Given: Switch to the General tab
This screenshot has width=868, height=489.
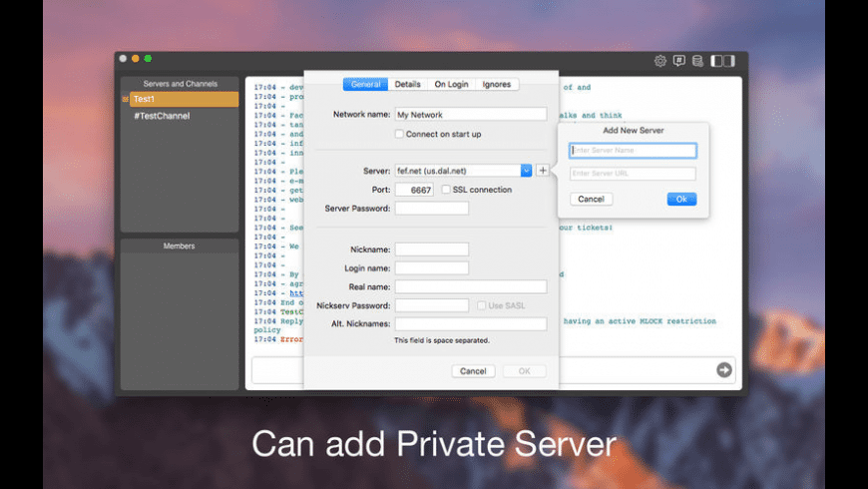Looking at the screenshot, I should (365, 84).
